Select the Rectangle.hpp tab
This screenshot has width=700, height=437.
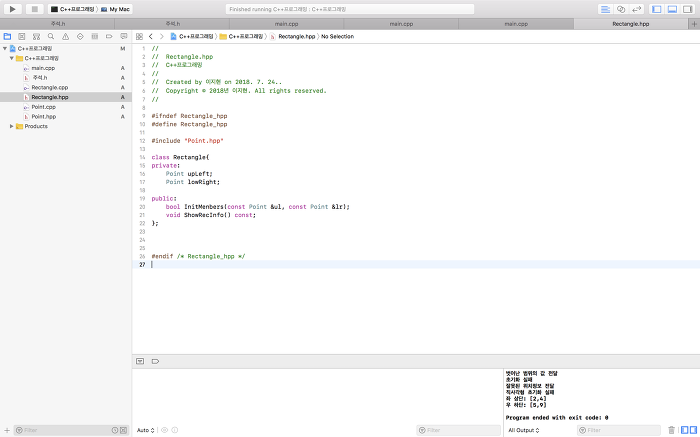click(x=631, y=24)
